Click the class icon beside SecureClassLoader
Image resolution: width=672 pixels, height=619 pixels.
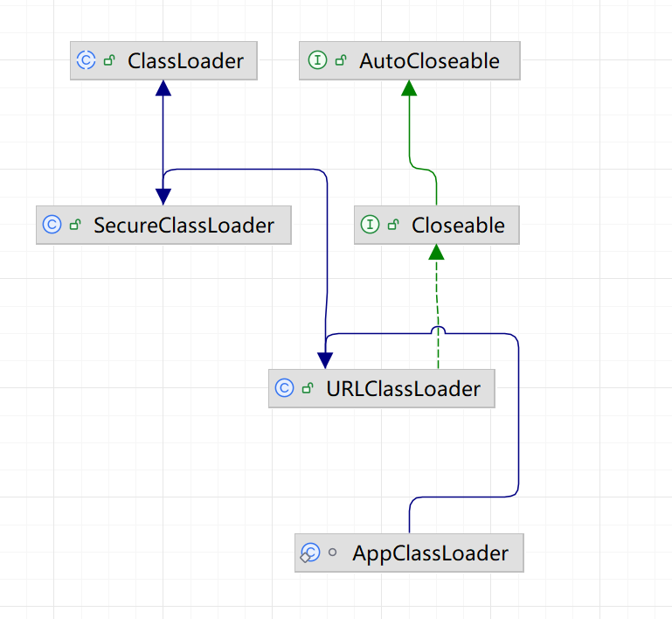pyautogui.click(x=52, y=224)
